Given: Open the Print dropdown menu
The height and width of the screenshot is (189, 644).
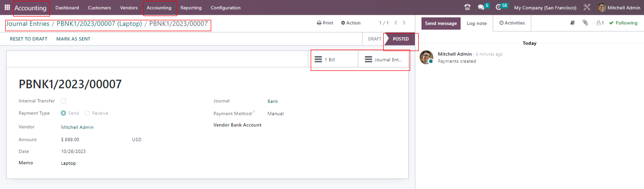Looking at the screenshot, I should point(325,23).
